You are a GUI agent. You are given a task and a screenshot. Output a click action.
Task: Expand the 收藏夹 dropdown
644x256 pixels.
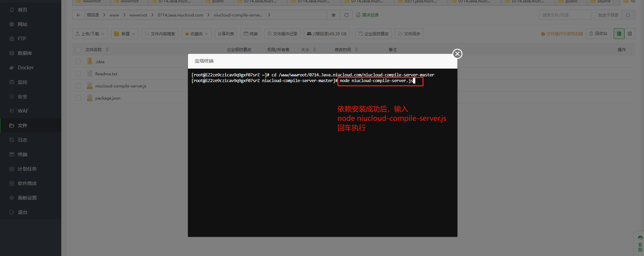click(x=196, y=34)
